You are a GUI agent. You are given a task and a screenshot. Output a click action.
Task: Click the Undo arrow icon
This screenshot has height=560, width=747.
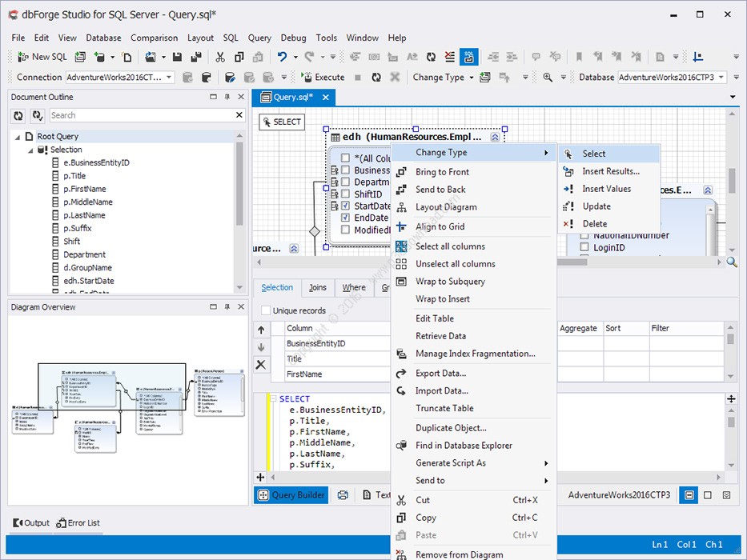283,57
